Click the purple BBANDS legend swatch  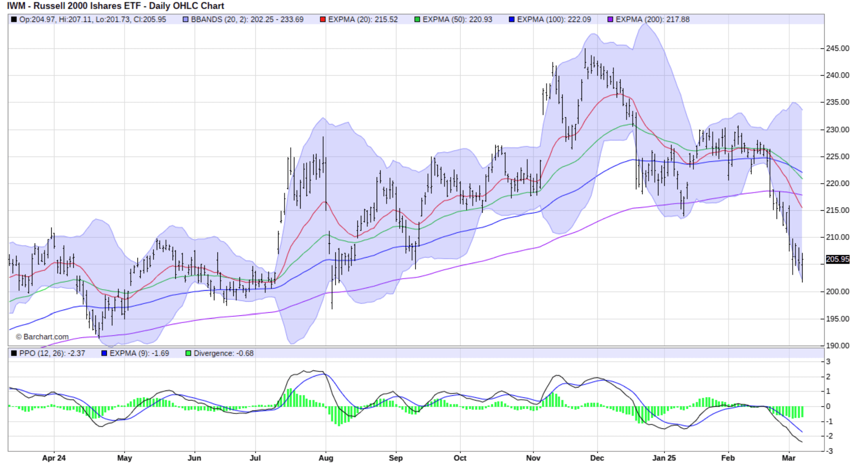coord(185,19)
